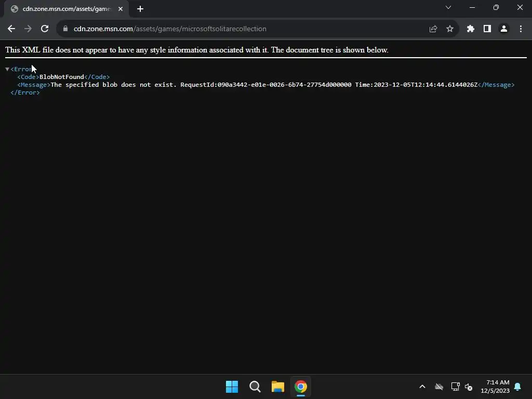Open the clock showing 7:14 AM

(x=495, y=387)
